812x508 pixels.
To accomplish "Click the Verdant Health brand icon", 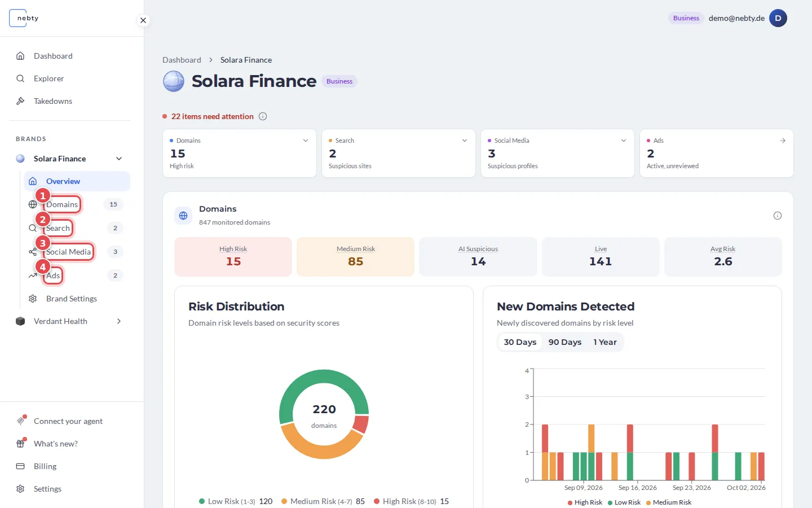I will (x=20, y=321).
